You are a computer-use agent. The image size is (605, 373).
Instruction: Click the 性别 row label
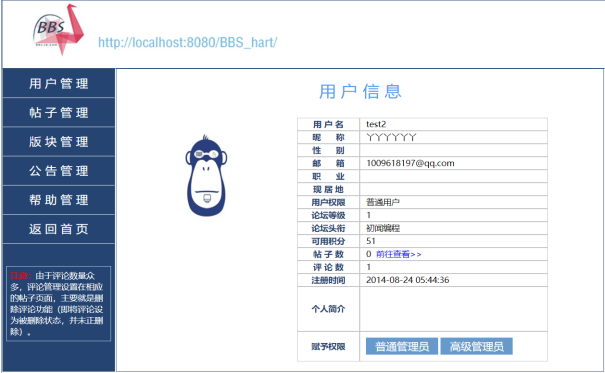[x=328, y=150]
